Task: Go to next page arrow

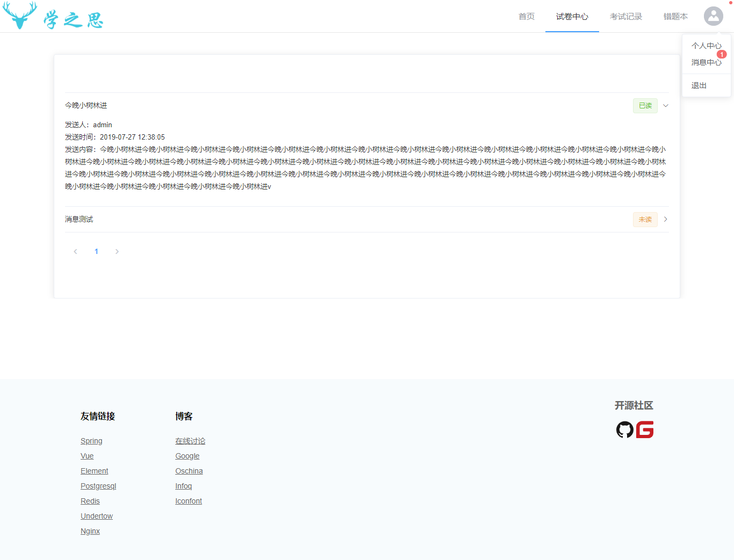Action: [x=117, y=251]
